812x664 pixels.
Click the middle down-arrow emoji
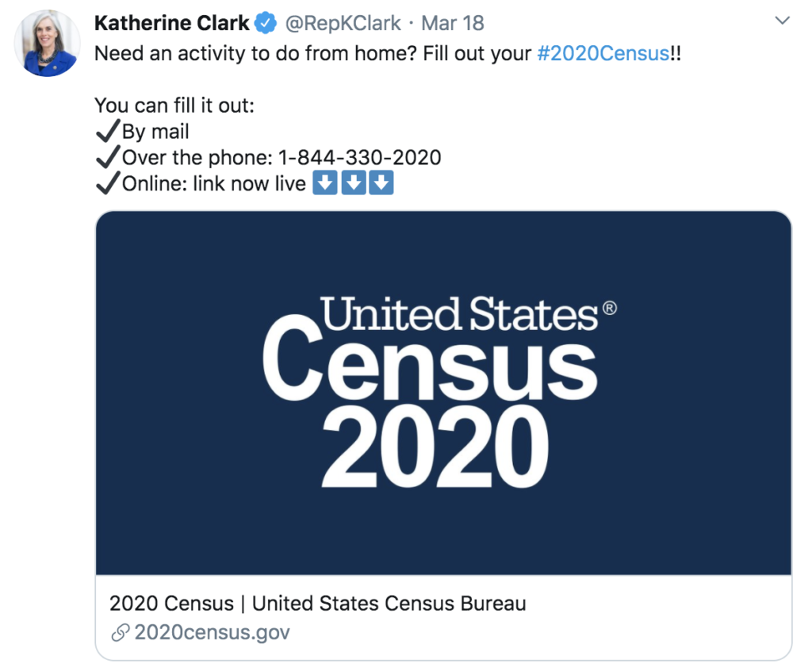(x=353, y=183)
